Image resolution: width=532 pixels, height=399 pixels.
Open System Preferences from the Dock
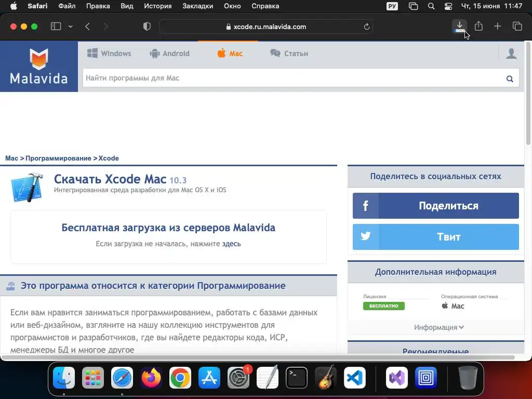[x=238, y=378]
